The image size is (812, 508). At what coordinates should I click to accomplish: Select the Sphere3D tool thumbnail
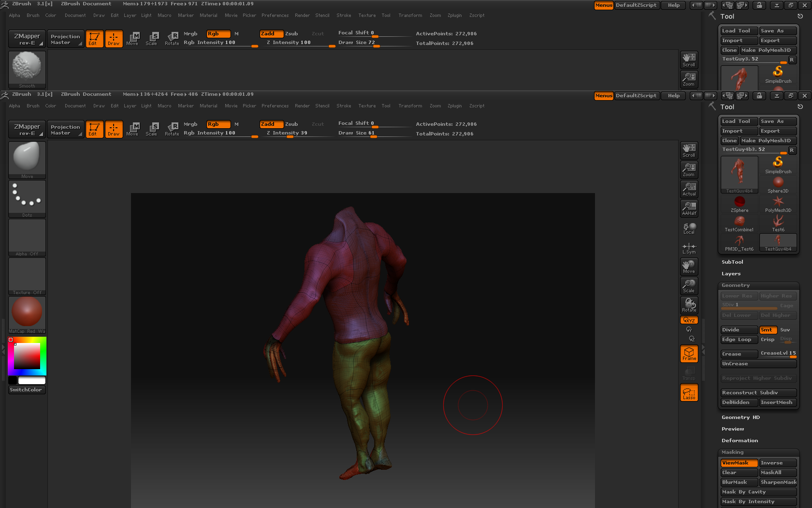[x=778, y=184]
